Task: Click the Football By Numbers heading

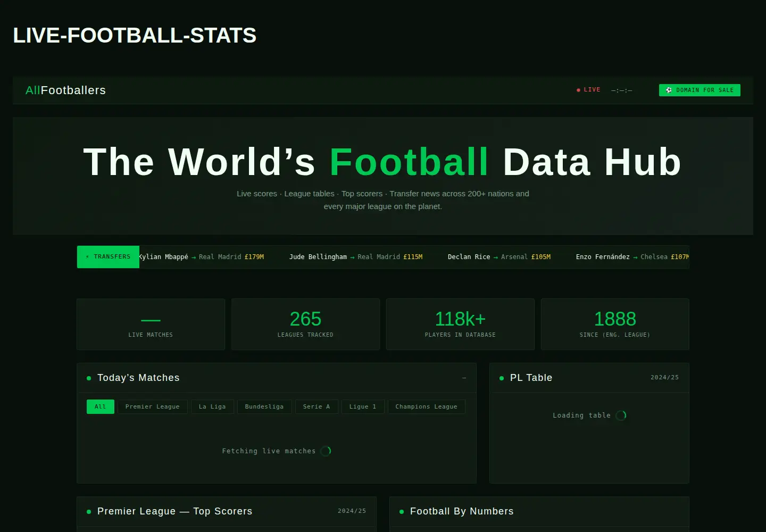Action: (x=462, y=511)
